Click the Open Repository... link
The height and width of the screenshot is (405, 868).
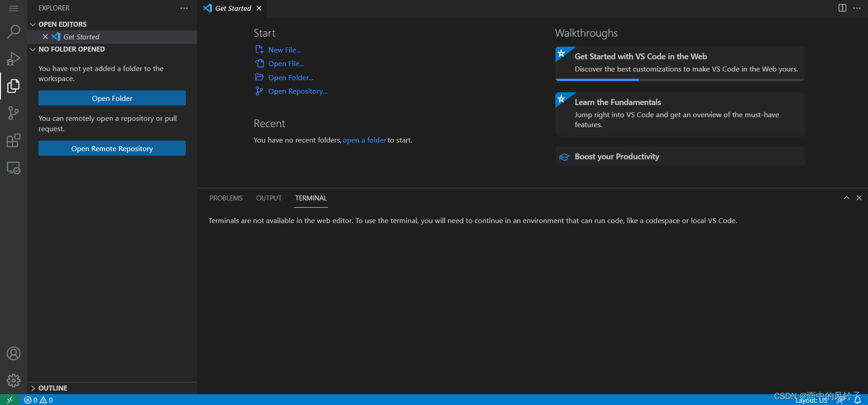(291, 91)
